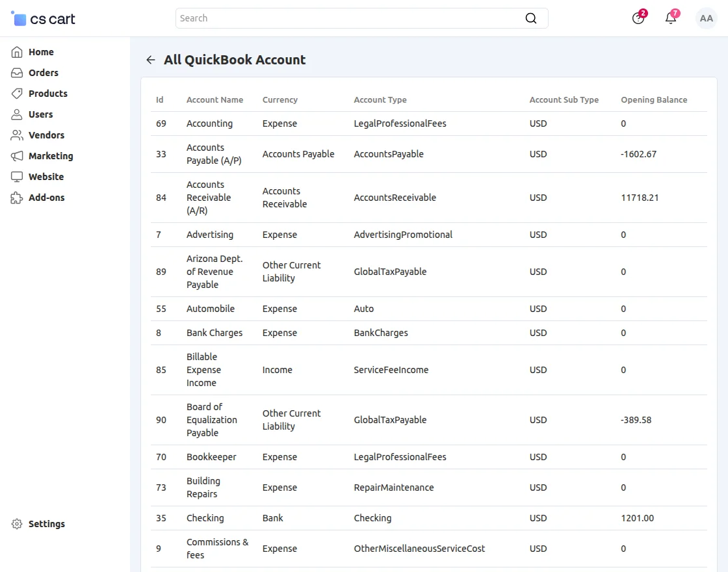Click the Add-ons puzzle icon
The width and height of the screenshot is (728, 572).
16,198
